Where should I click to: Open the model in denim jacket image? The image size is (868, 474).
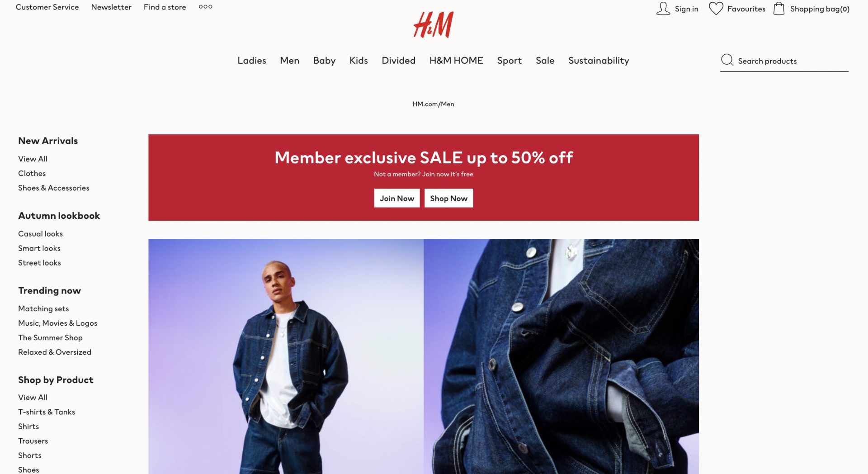point(286,356)
